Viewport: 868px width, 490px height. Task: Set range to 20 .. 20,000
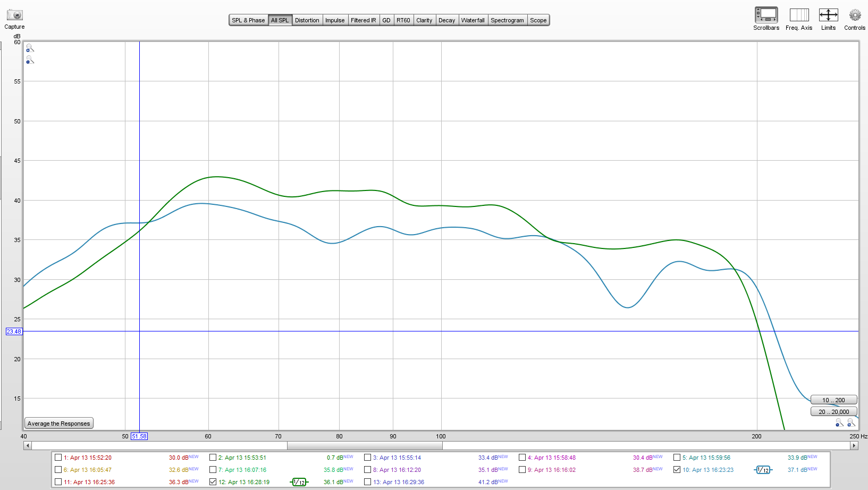coord(834,412)
